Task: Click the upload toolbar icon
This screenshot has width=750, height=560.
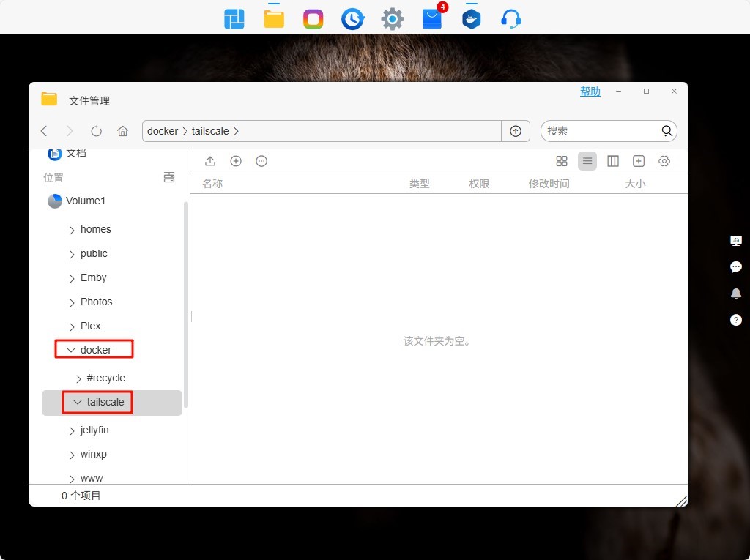Action: pos(210,161)
